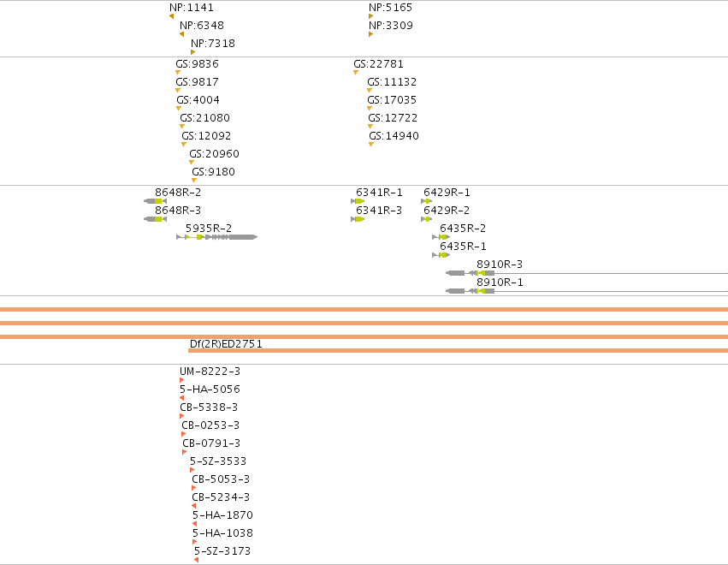Click the red triangle under CB-0791-3
This screenshot has height=565, width=728.
click(184, 452)
